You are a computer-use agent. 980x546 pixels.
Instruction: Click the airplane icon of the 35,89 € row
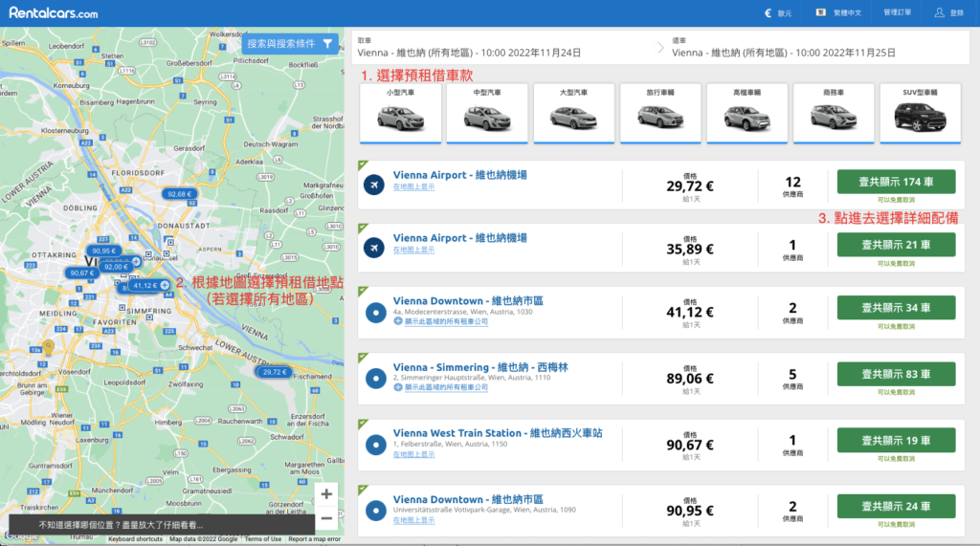[x=374, y=248]
